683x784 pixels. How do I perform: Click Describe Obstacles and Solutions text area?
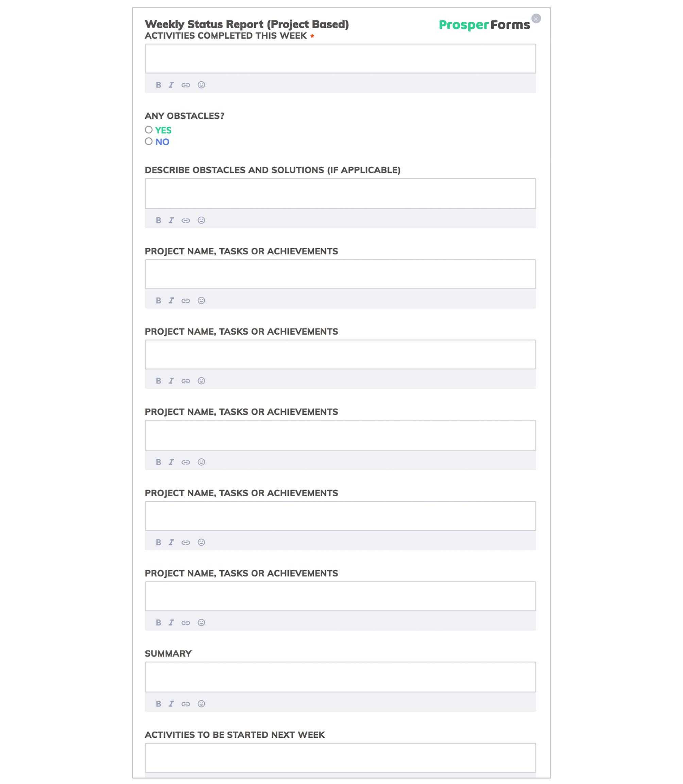341,193
